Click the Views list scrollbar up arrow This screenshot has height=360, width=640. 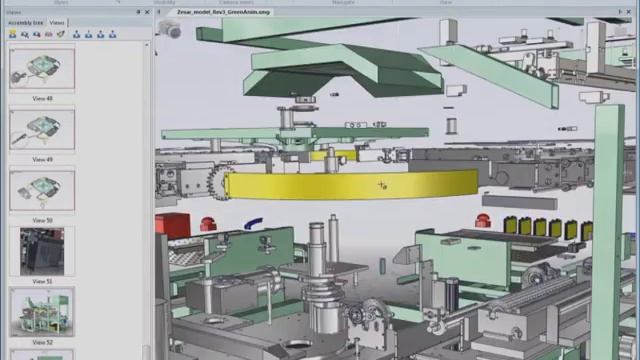pyautogui.click(x=147, y=45)
